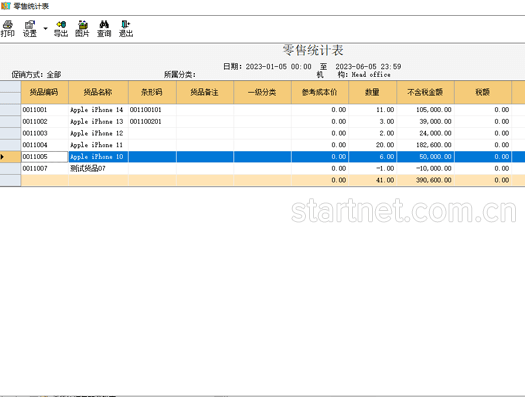
Task: Select cell with code 0011007
Action: pos(45,168)
